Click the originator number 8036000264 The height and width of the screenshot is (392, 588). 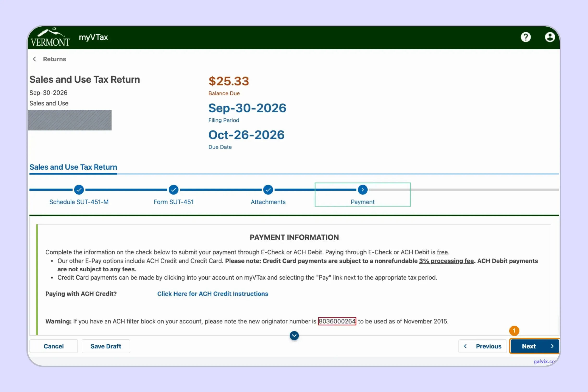(x=337, y=321)
